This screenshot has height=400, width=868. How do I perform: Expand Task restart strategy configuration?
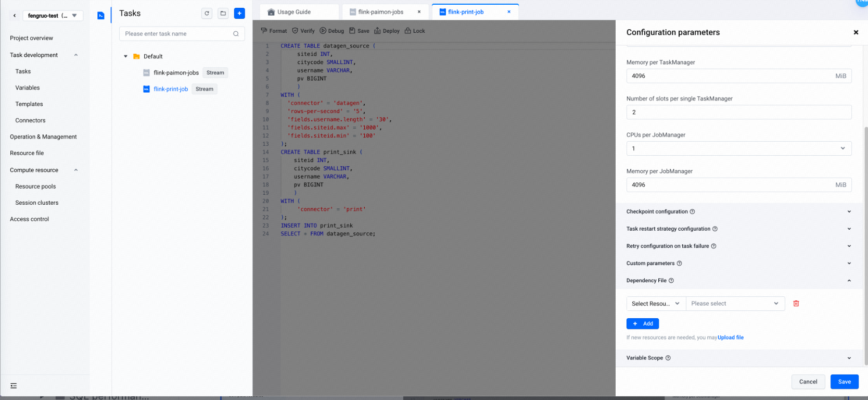coord(849,229)
